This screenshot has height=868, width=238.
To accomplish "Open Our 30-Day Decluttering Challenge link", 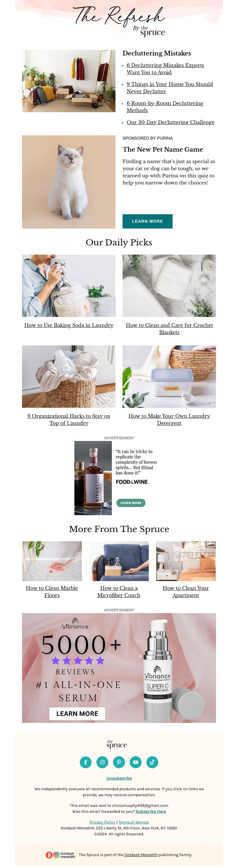I will pos(170,122).
